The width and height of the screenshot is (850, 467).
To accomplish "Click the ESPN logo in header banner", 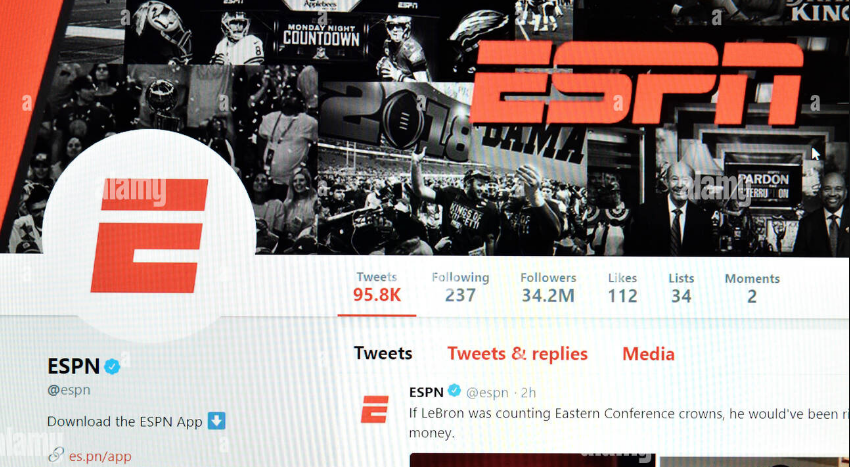I will point(636,82).
